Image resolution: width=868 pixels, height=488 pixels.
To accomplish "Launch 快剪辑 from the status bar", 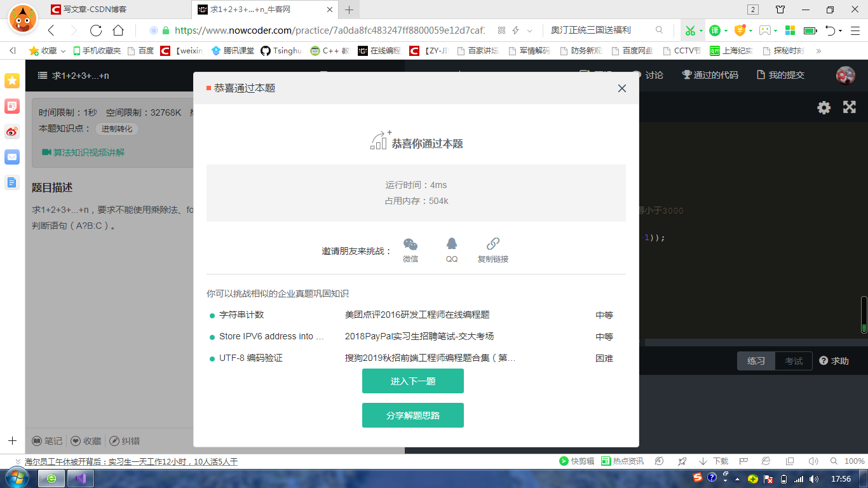I will click(577, 462).
